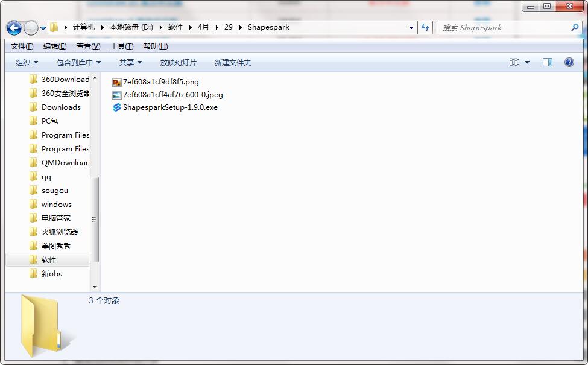Click 计算机 in the address path
Image resolution: width=588 pixels, height=365 pixels.
coord(84,27)
